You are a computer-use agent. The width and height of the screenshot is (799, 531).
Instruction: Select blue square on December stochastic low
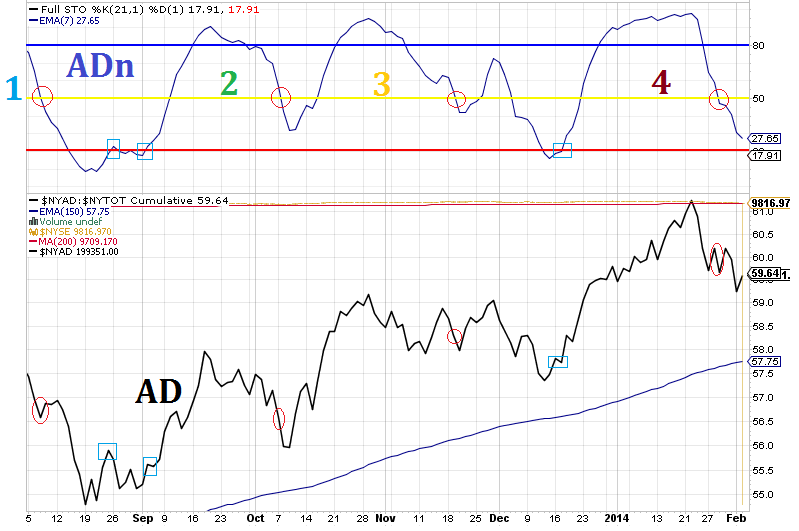pyautogui.click(x=562, y=150)
